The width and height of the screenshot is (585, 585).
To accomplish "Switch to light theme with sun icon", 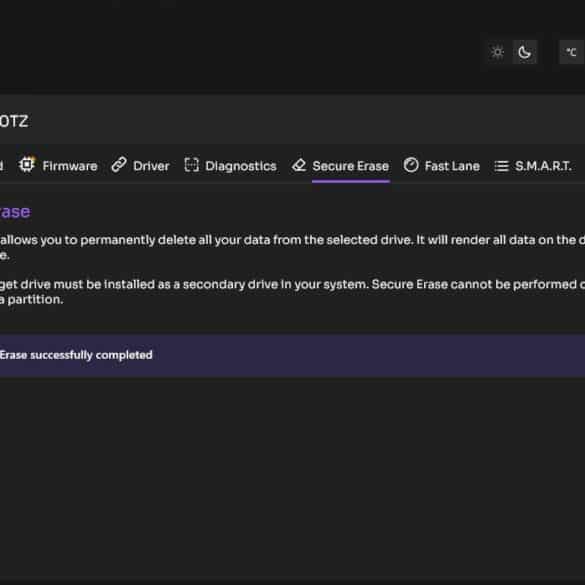I will [x=497, y=52].
